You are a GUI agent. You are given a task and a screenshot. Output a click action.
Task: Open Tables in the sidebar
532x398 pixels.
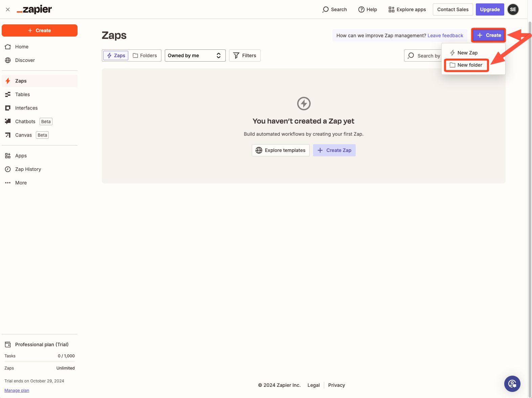40,94
